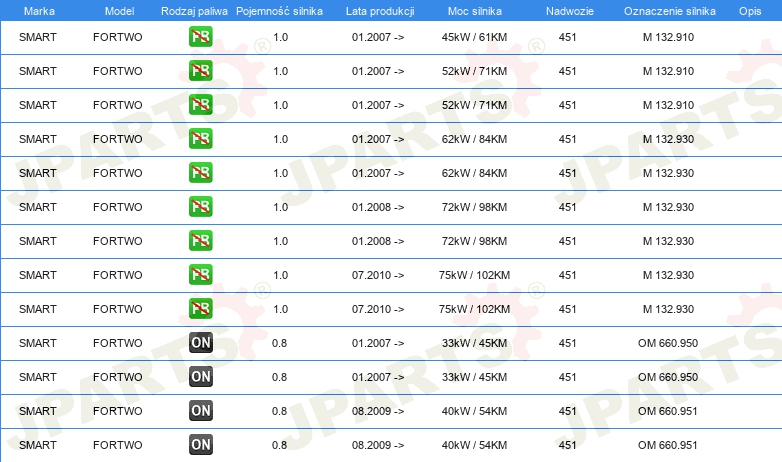Click petrol icon in second 75kW / 102KM row

200,308
